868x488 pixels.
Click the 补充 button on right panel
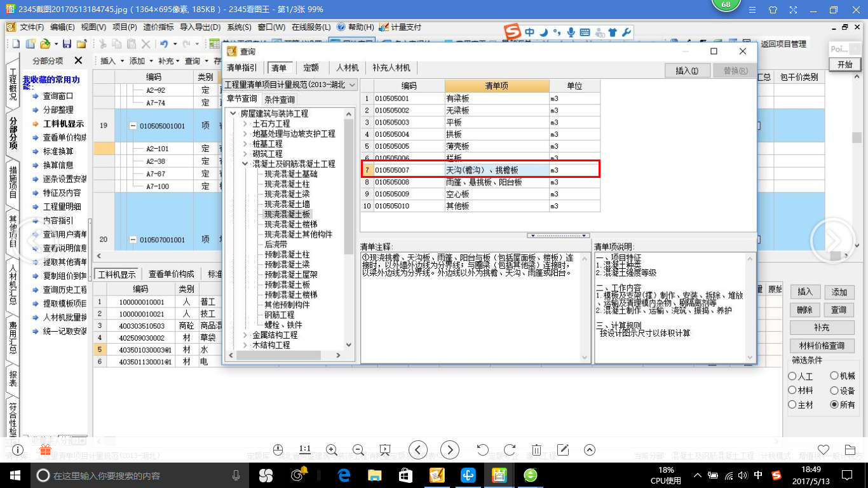pyautogui.click(x=822, y=328)
